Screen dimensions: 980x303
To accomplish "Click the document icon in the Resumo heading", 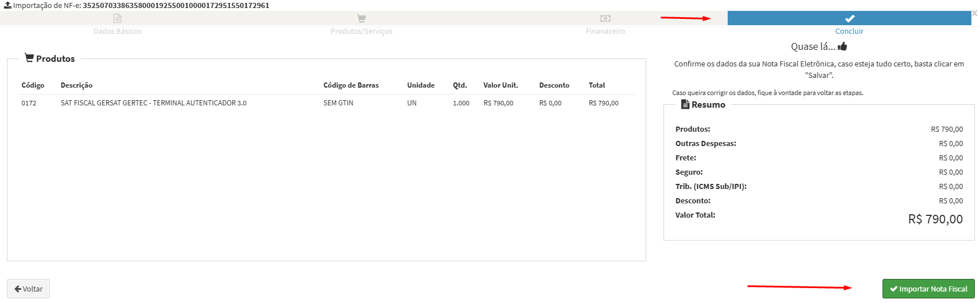I will click(685, 104).
